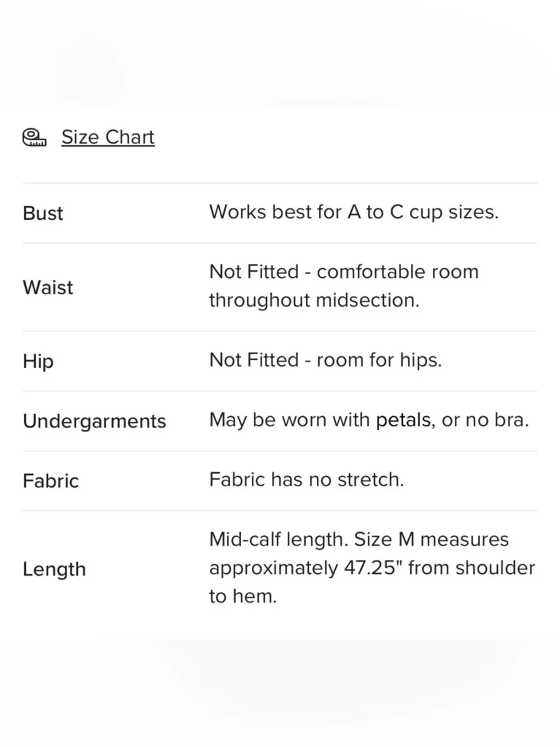560x747 pixels.
Task: Select the Length row label
Action: [x=54, y=569]
